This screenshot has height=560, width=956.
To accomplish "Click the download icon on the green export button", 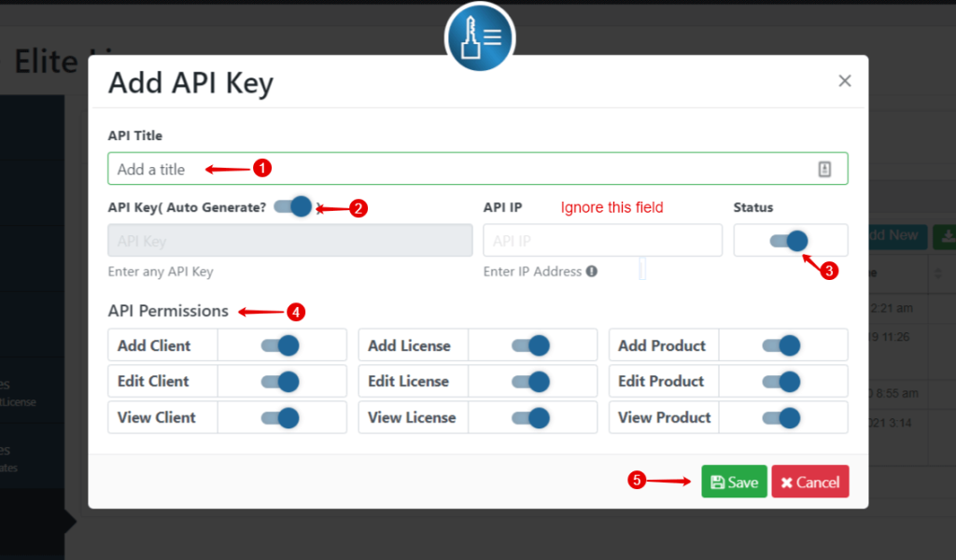I will [x=949, y=236].
